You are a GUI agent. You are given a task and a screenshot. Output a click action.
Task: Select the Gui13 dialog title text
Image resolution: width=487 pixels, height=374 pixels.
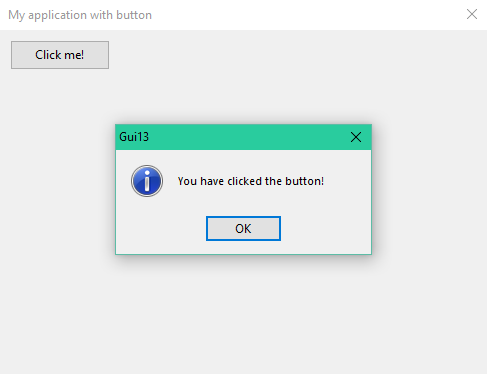[x=134, y=137]
